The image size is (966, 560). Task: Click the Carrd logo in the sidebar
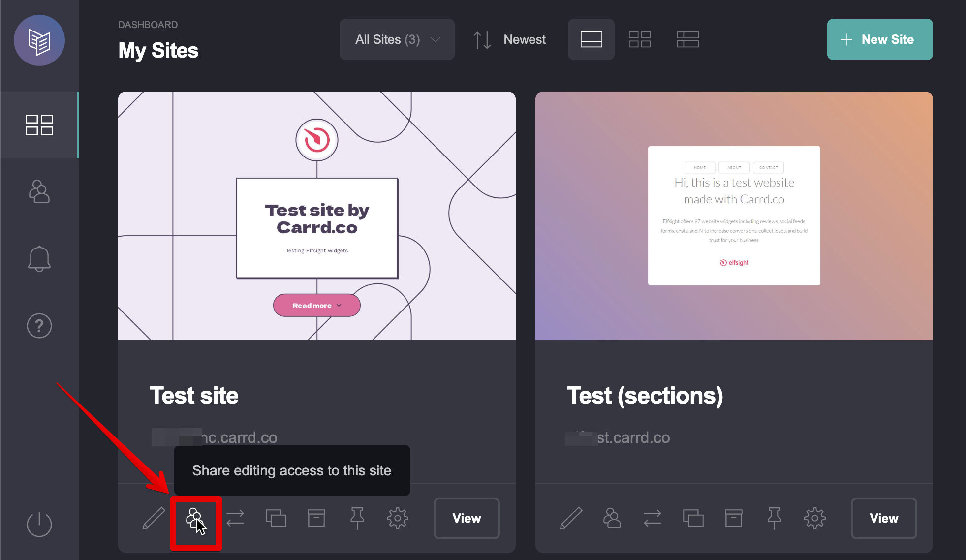(x=39, y=40)
